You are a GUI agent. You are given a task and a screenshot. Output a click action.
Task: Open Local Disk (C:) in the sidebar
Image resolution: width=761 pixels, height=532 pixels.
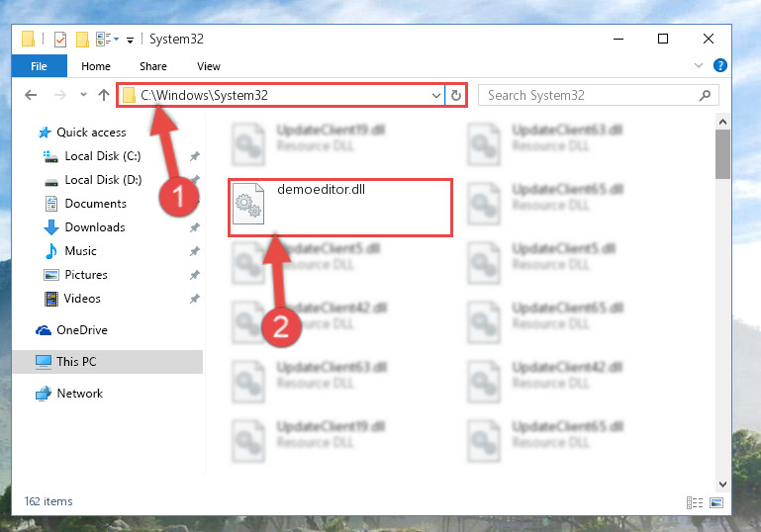(x=102, y=156)
